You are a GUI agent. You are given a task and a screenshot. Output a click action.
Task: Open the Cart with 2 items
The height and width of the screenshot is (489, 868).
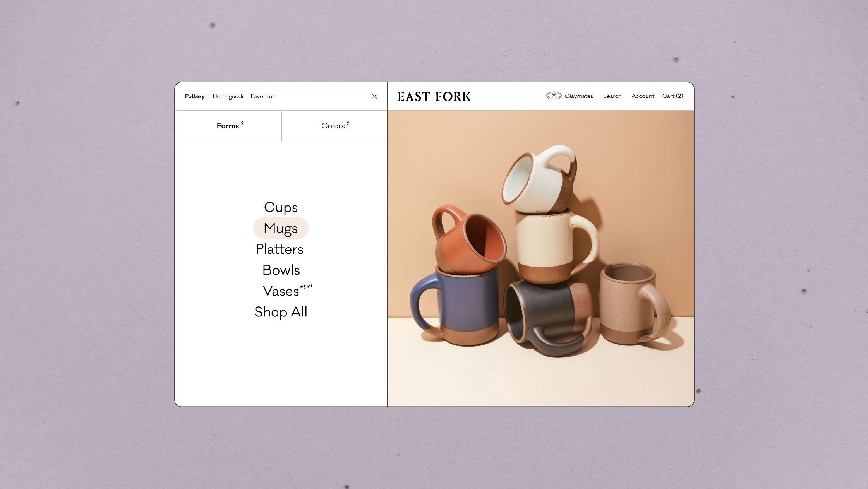pos(672,96)
